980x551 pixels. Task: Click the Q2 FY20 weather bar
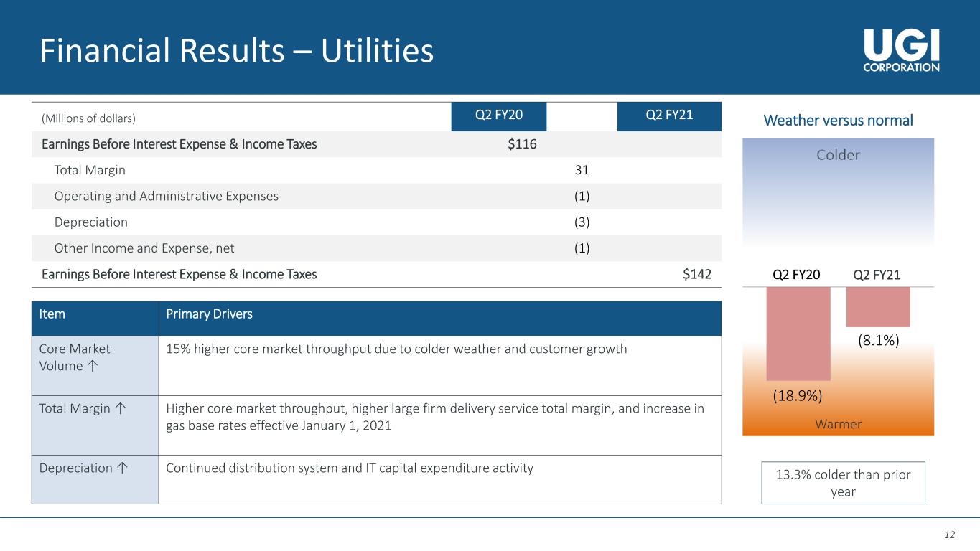(798, 333)
